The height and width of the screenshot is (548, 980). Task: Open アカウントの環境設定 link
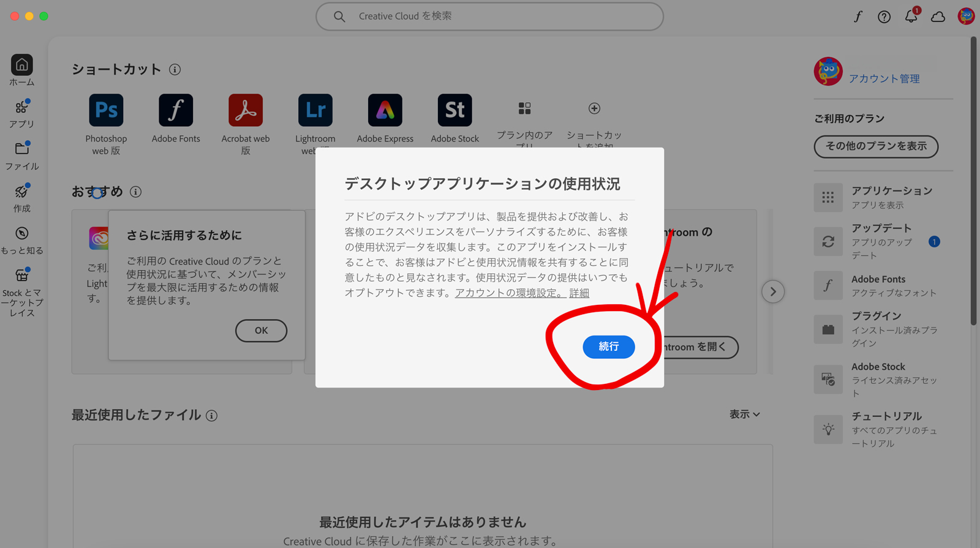509,293
